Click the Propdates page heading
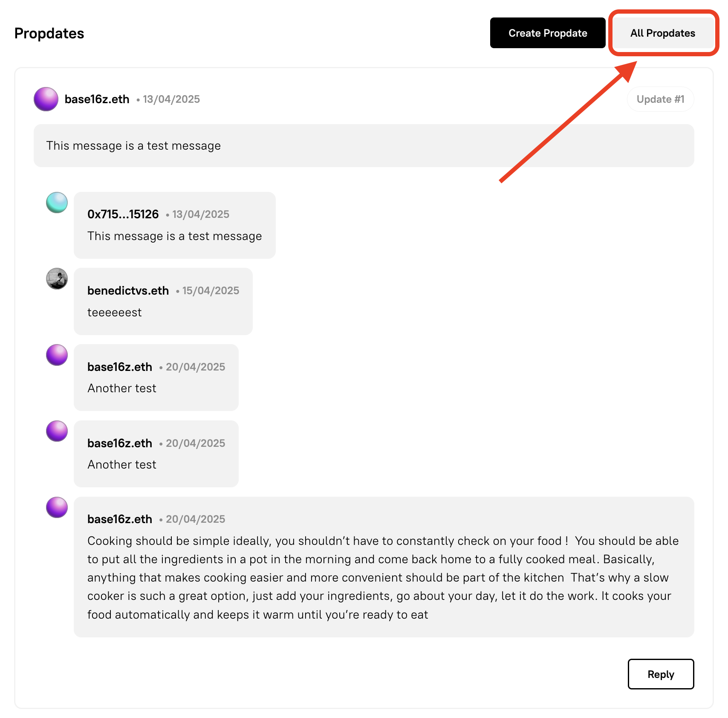Viewport: 728px width, 718px height. (49, 33)
